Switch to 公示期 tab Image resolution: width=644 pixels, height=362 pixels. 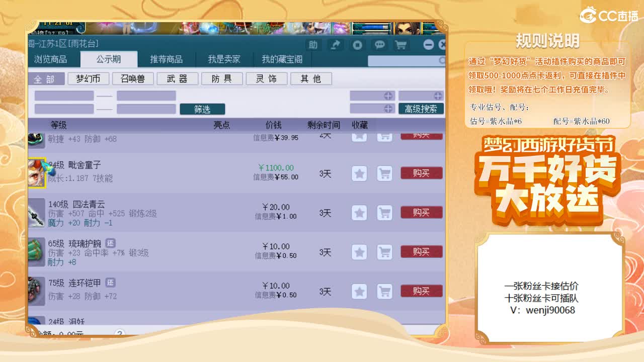109,59
